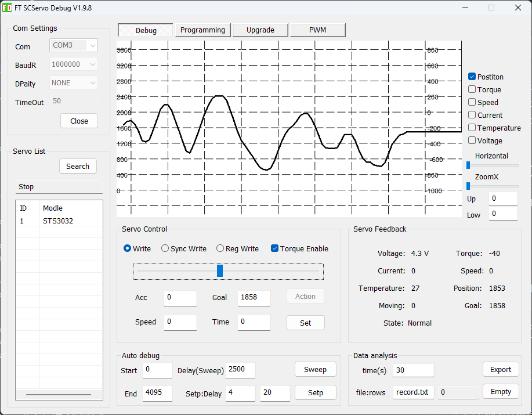Screen dimensions: 532x415
Task: Click the Start field in Auto debug
Action: [x=157, y=370]
